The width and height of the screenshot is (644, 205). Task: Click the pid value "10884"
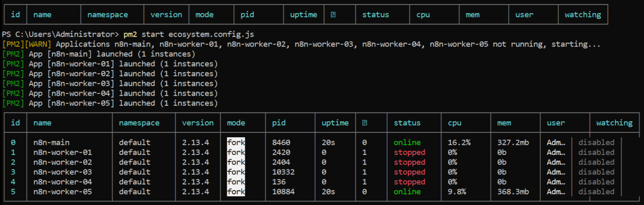(x=283, y=192)
